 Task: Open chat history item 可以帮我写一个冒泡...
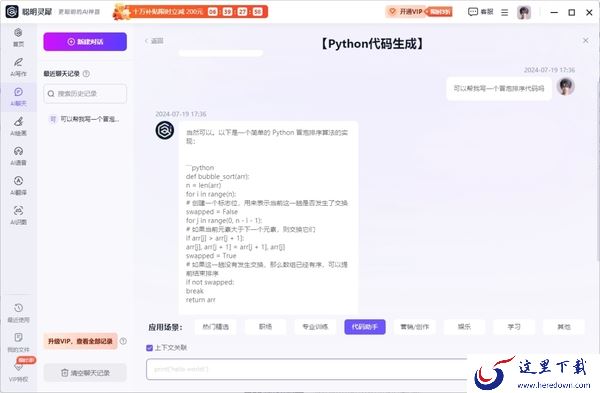tap(85, 119)
